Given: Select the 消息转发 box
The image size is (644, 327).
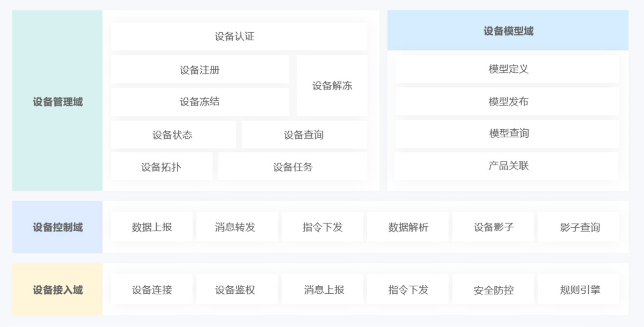Looking at the screenshot, I should (237, 227).
